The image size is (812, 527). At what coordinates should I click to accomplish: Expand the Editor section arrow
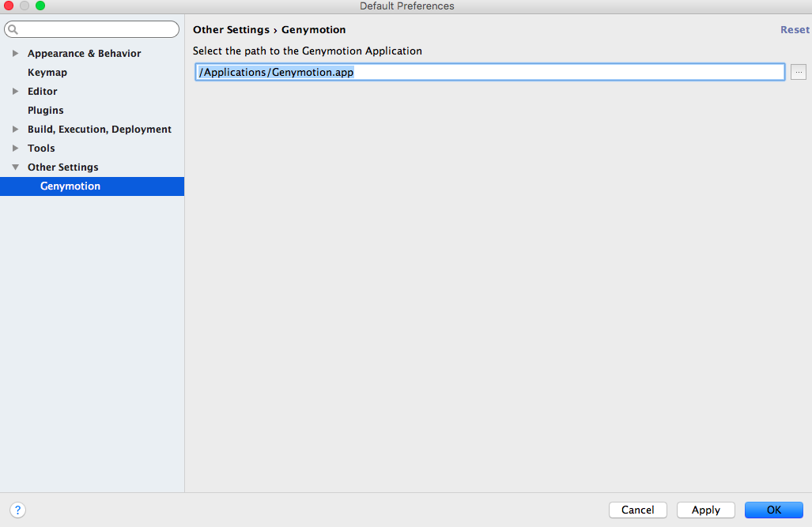point(16,91)
